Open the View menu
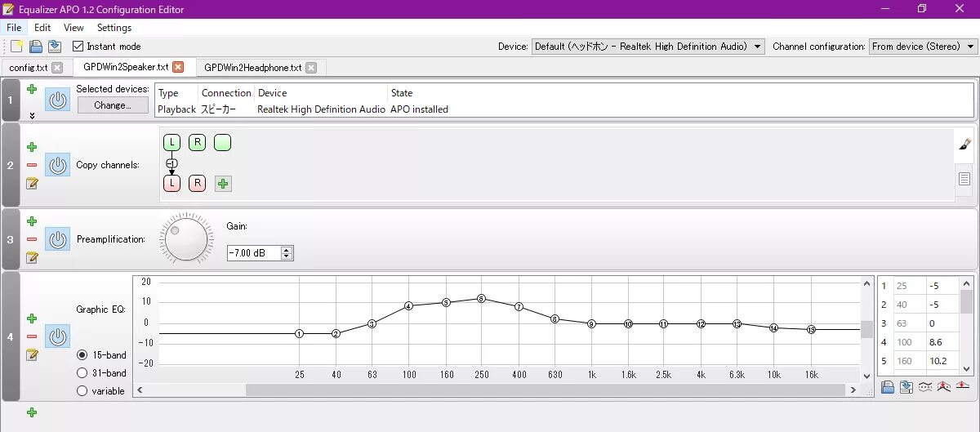980x432 pixels. coord(73,28)
